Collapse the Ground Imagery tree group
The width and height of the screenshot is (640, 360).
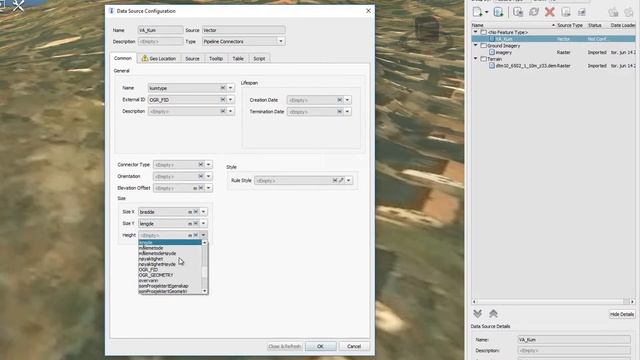476,45
